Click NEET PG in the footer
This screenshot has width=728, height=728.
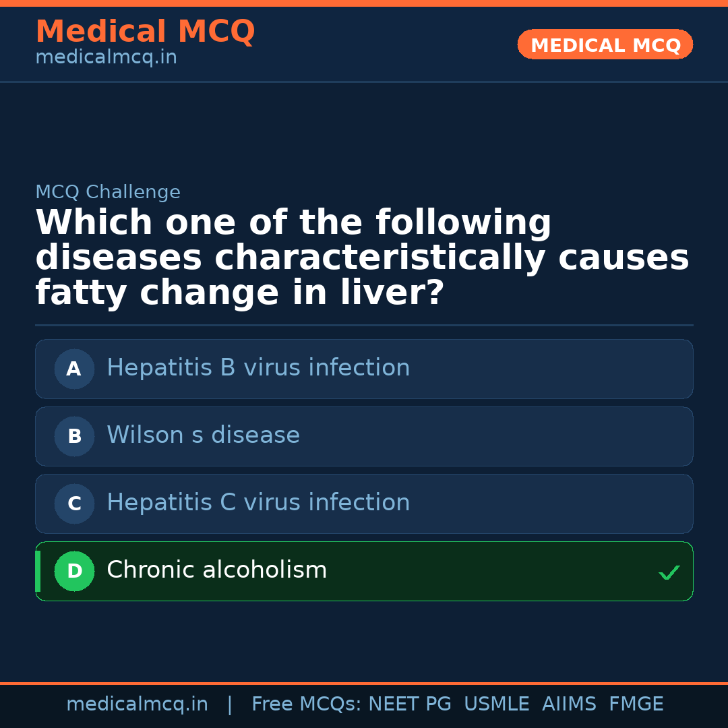(410, 704)
